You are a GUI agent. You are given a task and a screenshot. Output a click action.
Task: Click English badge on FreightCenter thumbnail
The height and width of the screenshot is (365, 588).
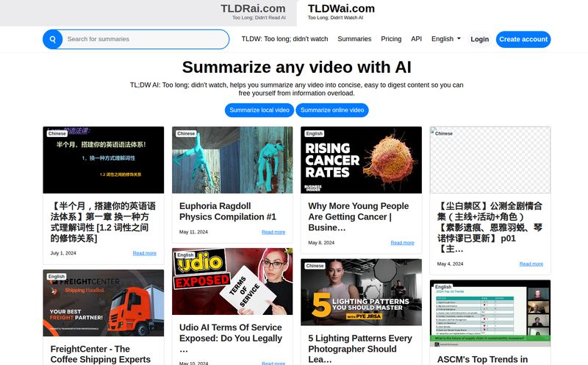[x=57, y=277]
